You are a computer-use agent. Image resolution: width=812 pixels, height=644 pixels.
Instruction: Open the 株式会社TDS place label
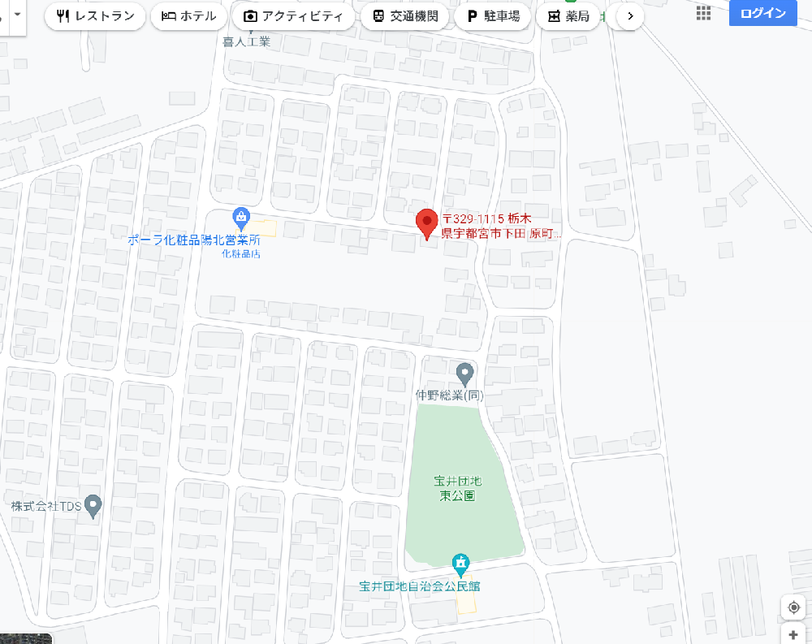click(46, 506)
